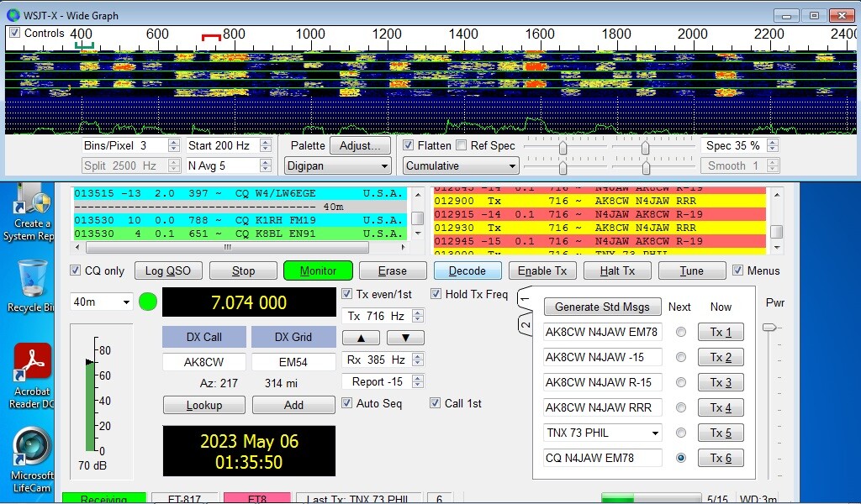The width and height of the screenshot is (861, 504).
Task: Expand the 40m band dropdown
Action: click(x=103, y=302)
